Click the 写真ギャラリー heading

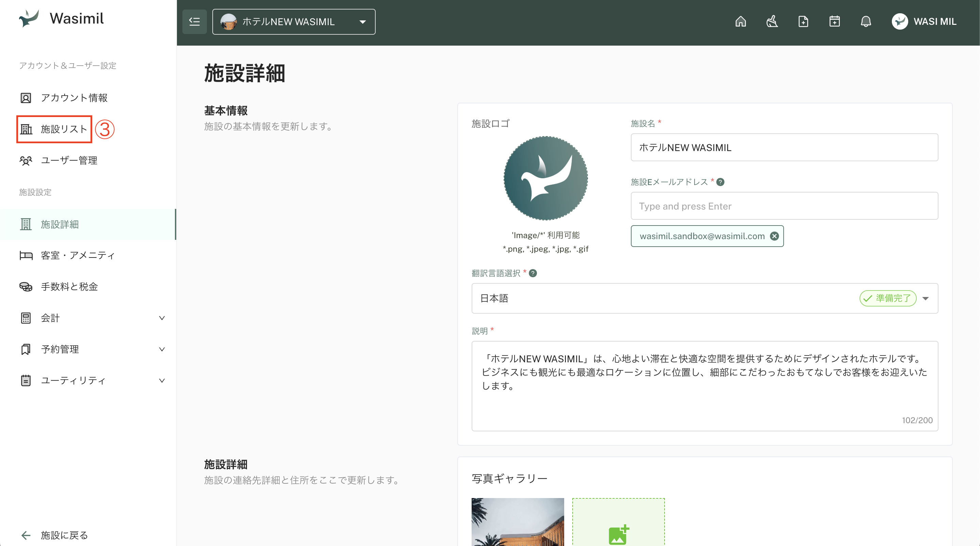tap(509, 478)
